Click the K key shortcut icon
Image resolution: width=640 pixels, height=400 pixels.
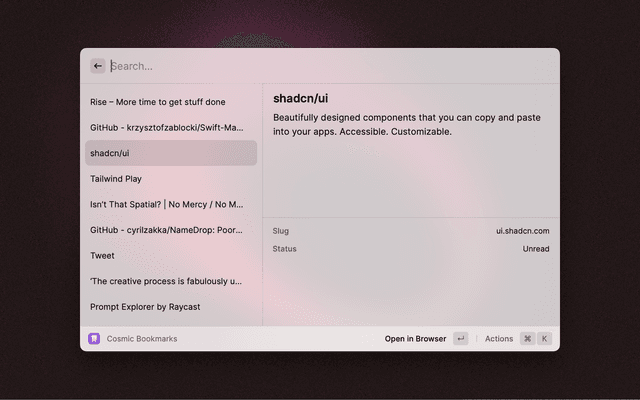[x=545, y=339]
